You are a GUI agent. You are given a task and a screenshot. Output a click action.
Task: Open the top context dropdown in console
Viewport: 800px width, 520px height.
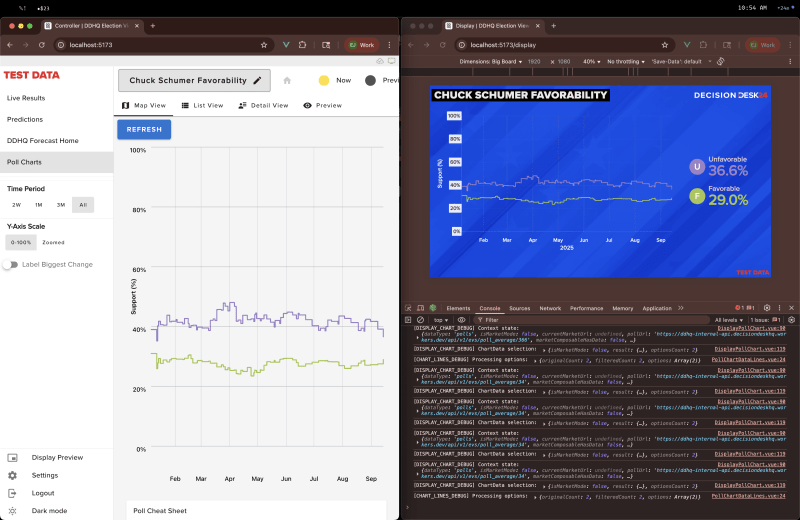coord(440,320)
